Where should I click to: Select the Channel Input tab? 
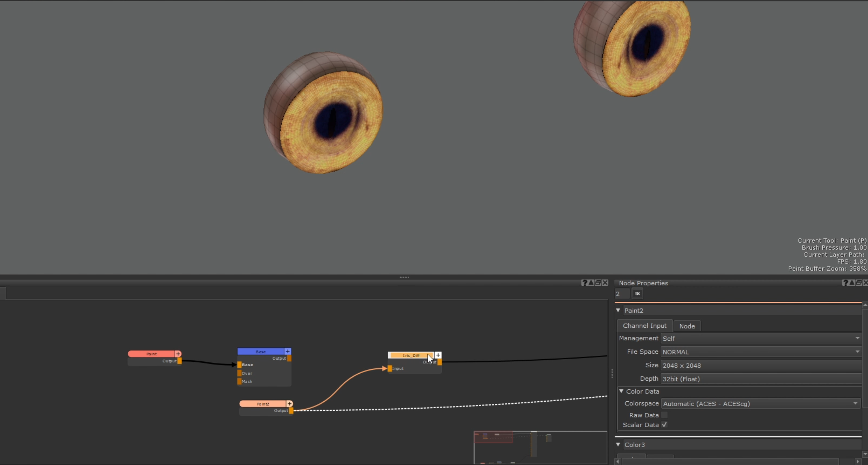point(644,325)
